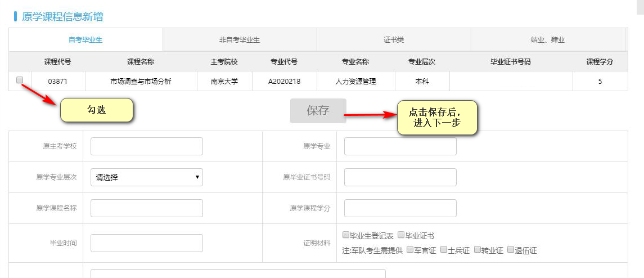Switch to the 非自考毕业生 tab
The width and height of the screenshot is (644, 278).
point(240,40)
